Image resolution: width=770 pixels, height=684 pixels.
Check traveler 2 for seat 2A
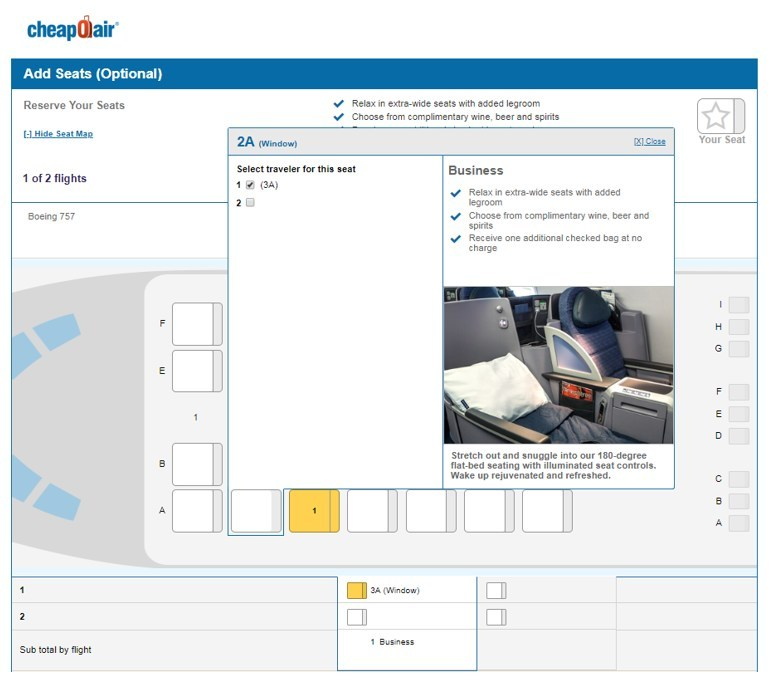click(250, 202)
